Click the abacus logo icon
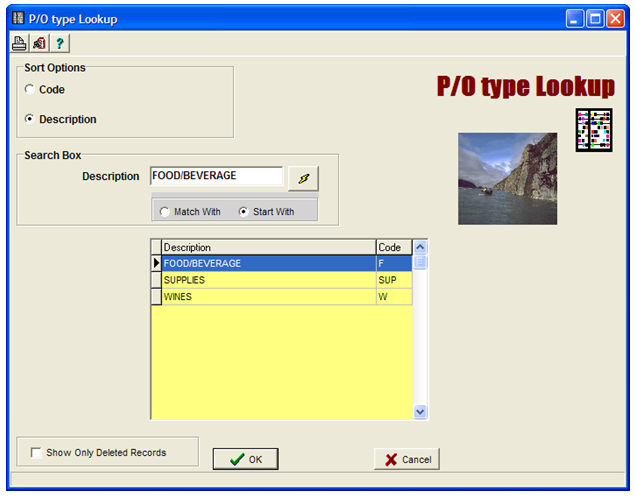 click(593, 130)
